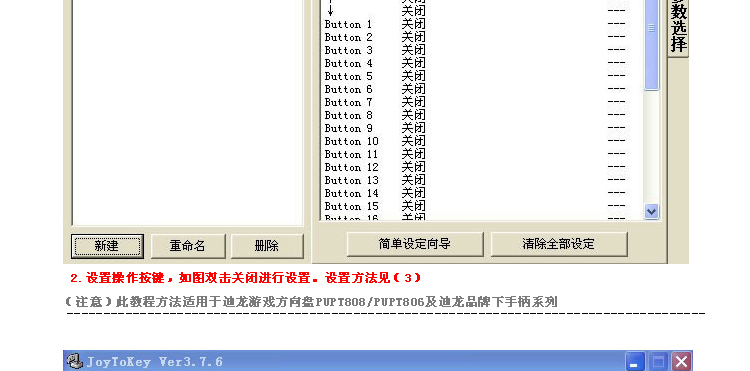
Task: Select the Button 1 row
Action: [x=482, y=24]
